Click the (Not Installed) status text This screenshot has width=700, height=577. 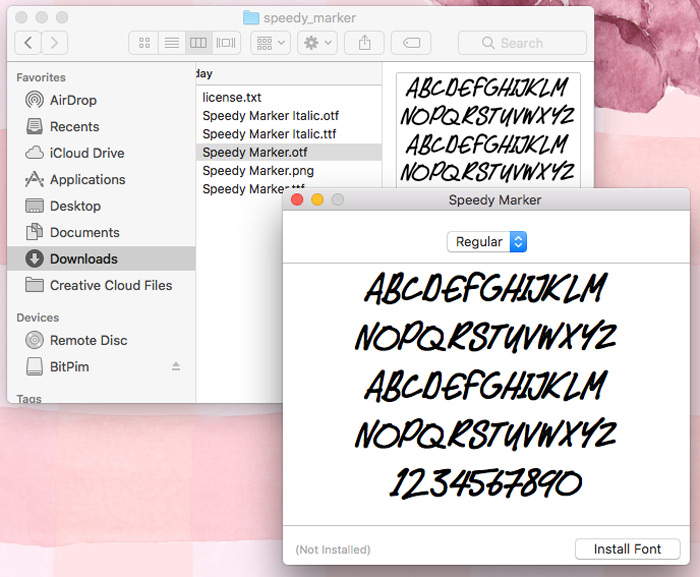click(x=333, y=549)
